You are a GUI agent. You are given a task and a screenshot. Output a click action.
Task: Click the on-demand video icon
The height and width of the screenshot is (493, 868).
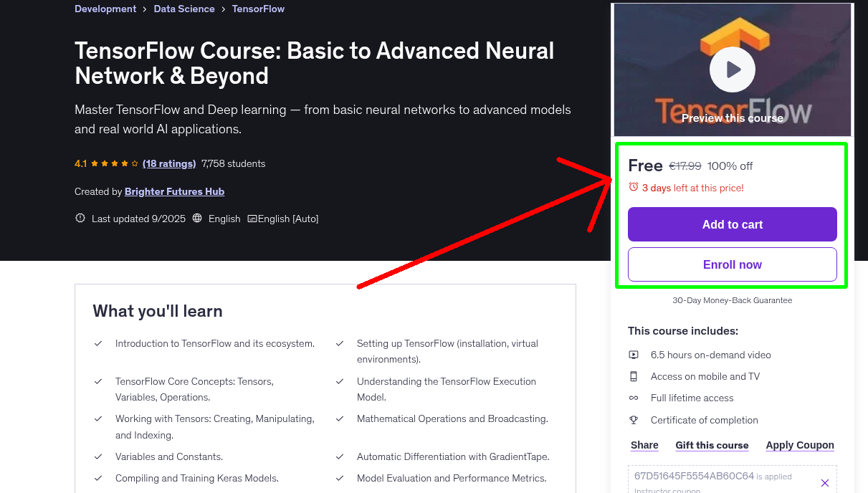click(634, 355)
